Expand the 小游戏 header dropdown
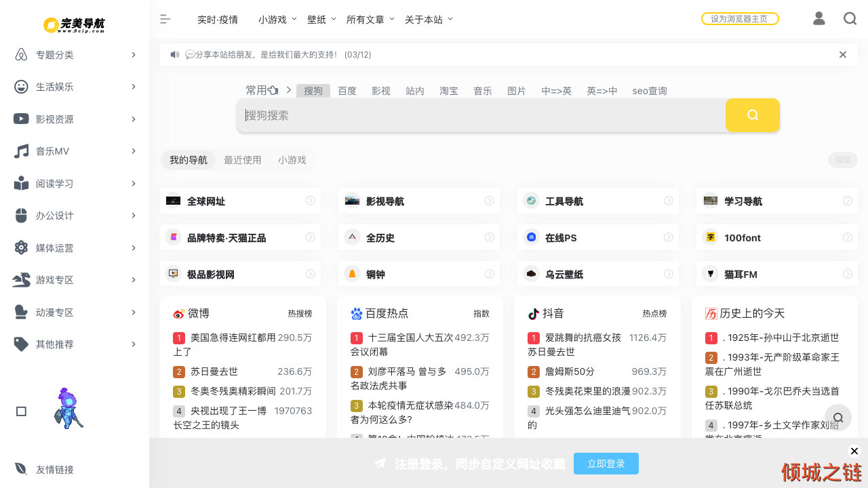868x488 pixels. pos(294,19)
